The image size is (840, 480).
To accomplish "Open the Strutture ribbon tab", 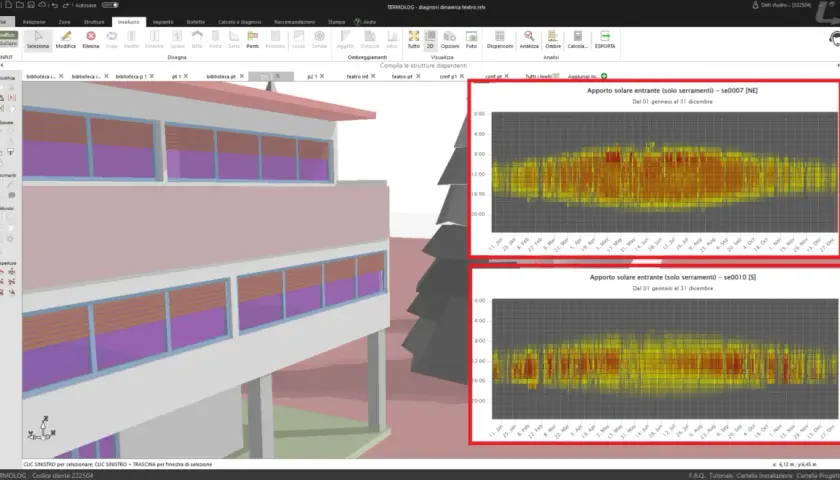I will pos(94,22).
